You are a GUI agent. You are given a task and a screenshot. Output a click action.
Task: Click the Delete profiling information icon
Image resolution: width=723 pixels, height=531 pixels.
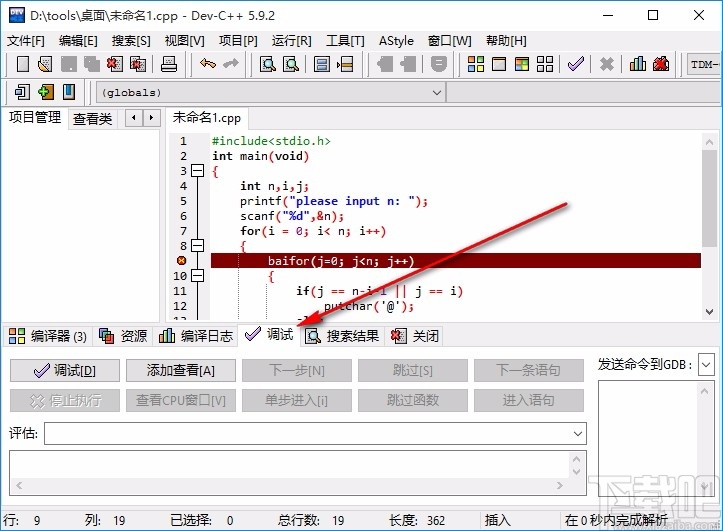point(661,64)
